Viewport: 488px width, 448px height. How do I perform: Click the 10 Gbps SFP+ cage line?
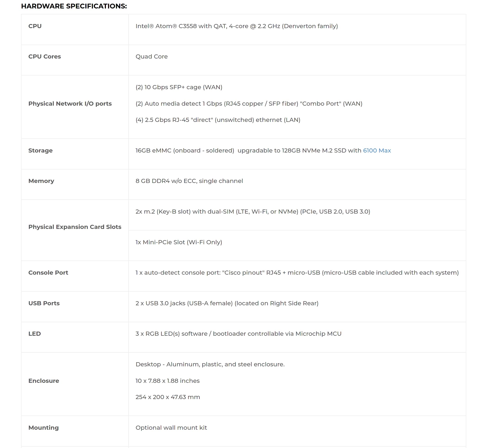[x=179, y=87]
